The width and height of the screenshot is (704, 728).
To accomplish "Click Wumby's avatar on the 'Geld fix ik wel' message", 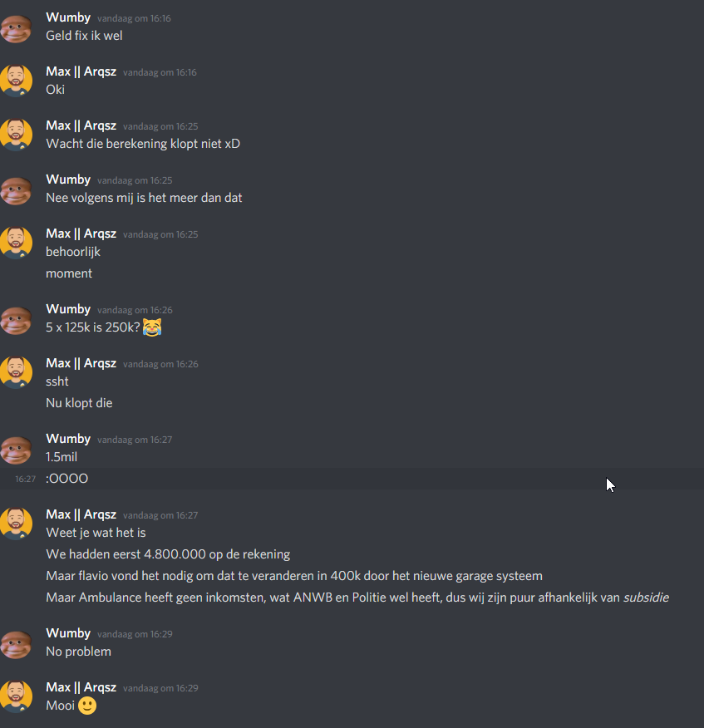I will (16, 27).
